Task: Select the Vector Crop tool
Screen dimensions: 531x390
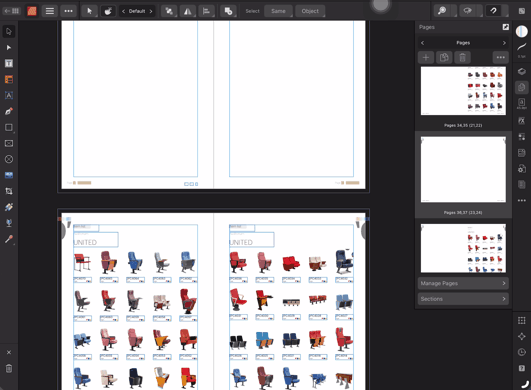Action: [9, 191]
